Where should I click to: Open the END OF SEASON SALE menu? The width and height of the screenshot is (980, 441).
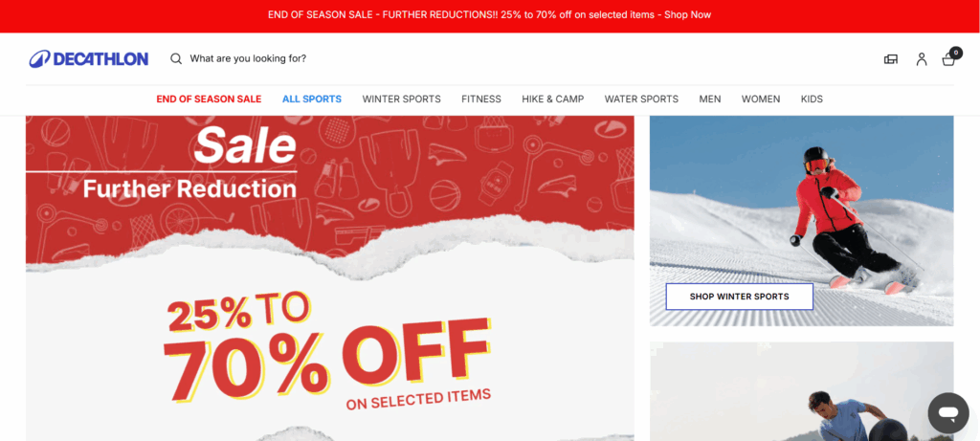(x=209, y=99)
